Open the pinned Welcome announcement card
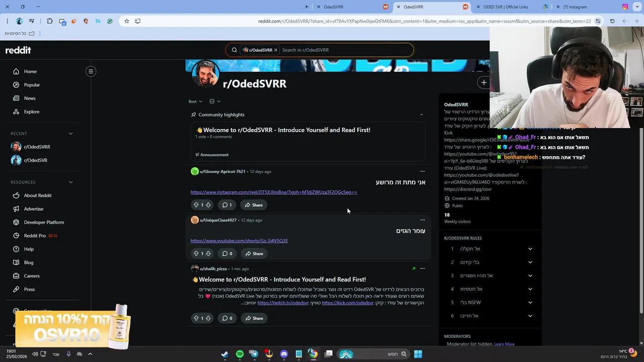The image size is (644, 362). (x=308, y=142)
